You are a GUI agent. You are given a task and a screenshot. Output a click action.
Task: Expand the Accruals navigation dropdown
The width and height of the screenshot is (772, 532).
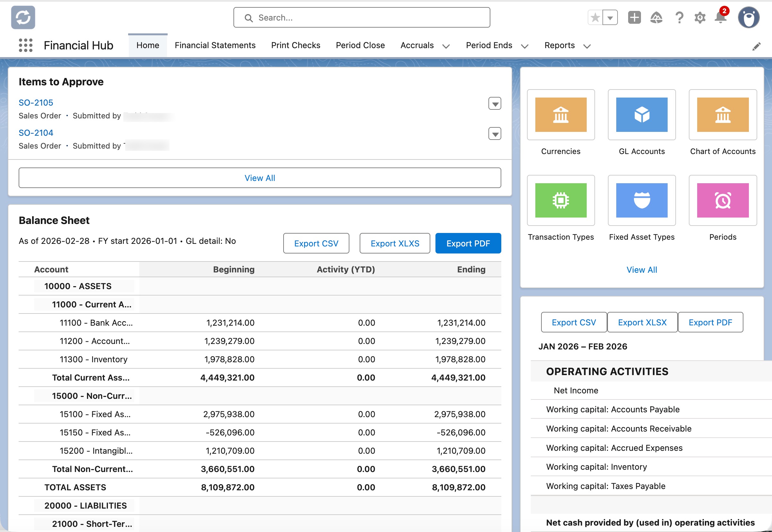click(446, 46)
